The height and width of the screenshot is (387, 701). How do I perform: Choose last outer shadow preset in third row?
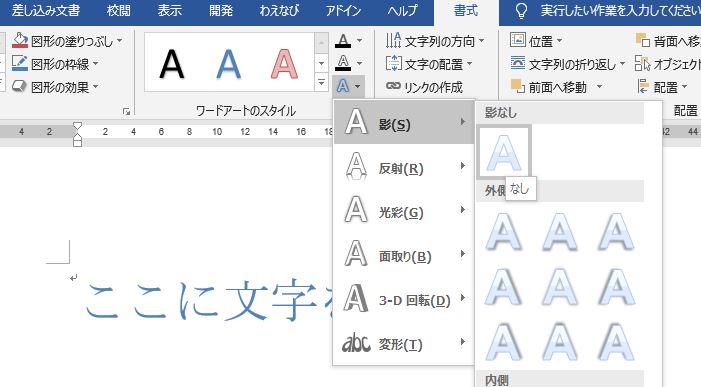[x=616, y=342]
